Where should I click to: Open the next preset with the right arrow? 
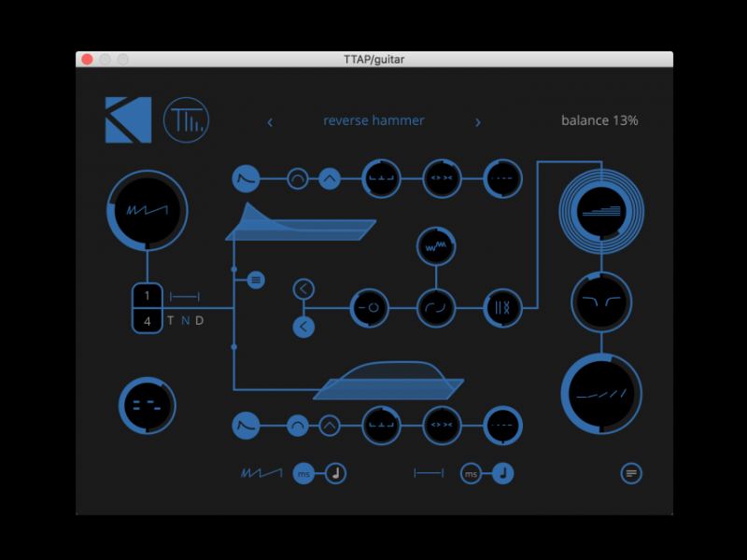478,122
